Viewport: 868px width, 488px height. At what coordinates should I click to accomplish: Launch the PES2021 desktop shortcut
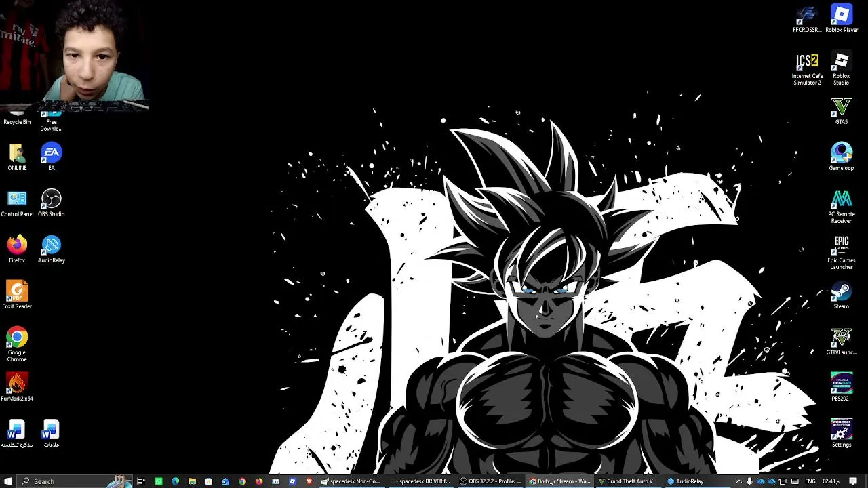[841, 388]
